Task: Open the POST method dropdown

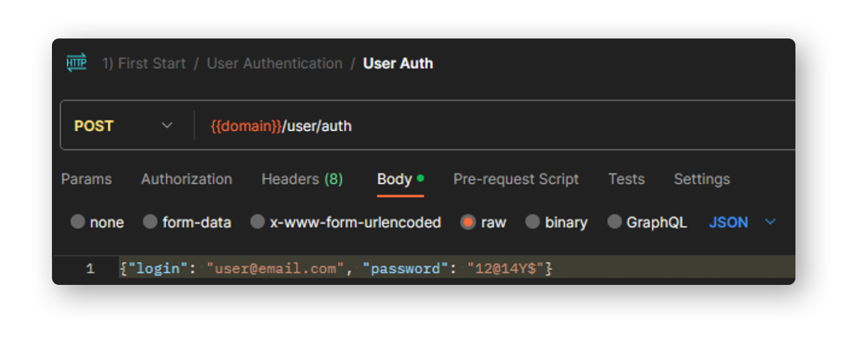Action: 124,126
